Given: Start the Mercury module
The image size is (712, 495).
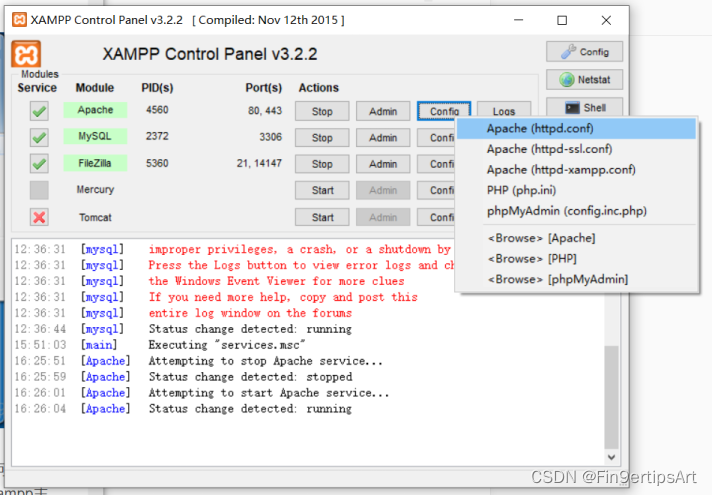Looking at the screenshot, I should tap(322, 190).
